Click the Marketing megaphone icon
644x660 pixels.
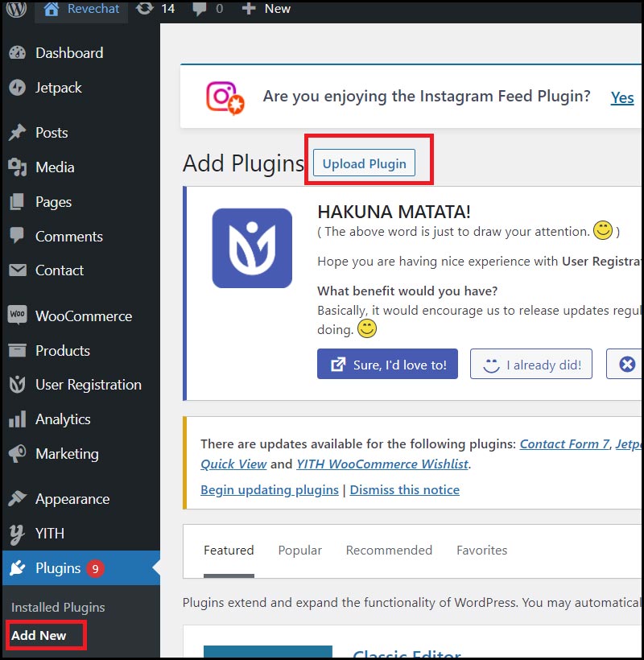click(x=17, y=454)
